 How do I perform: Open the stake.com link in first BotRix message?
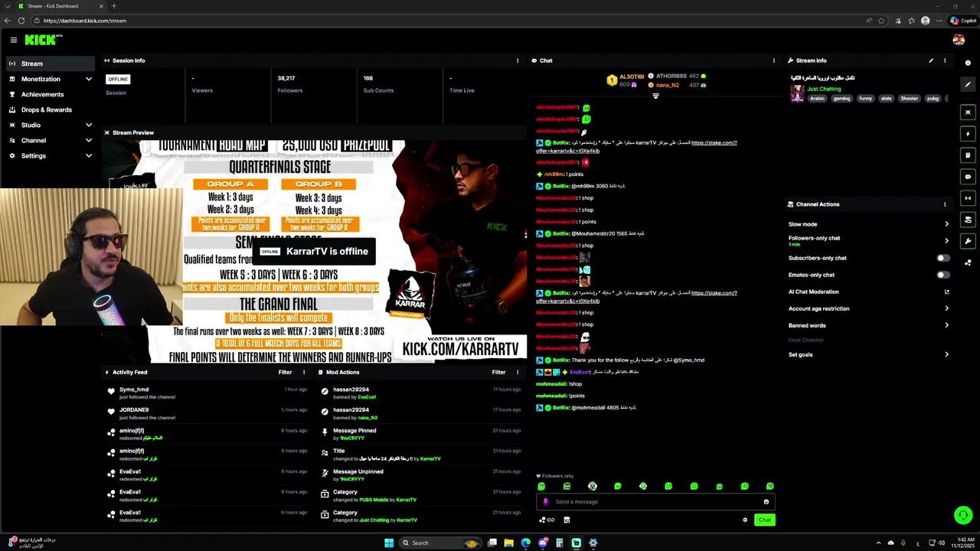pyautogui.click(x=714, y=143)
